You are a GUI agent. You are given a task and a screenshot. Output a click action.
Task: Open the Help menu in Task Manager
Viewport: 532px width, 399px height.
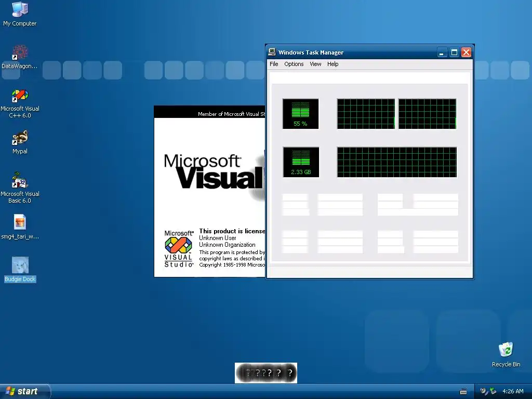tap(332, 64)
